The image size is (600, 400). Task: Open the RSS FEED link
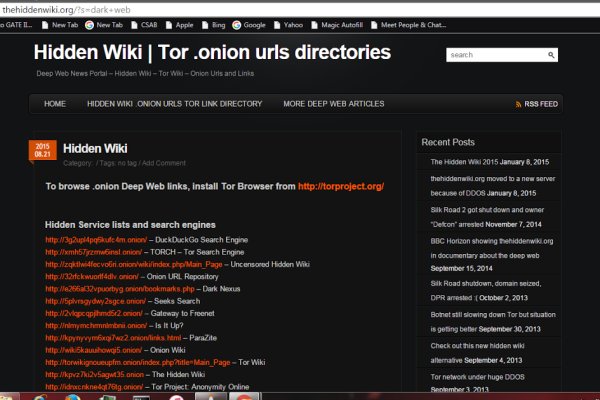pyautogui.click(x=541, y=104)
